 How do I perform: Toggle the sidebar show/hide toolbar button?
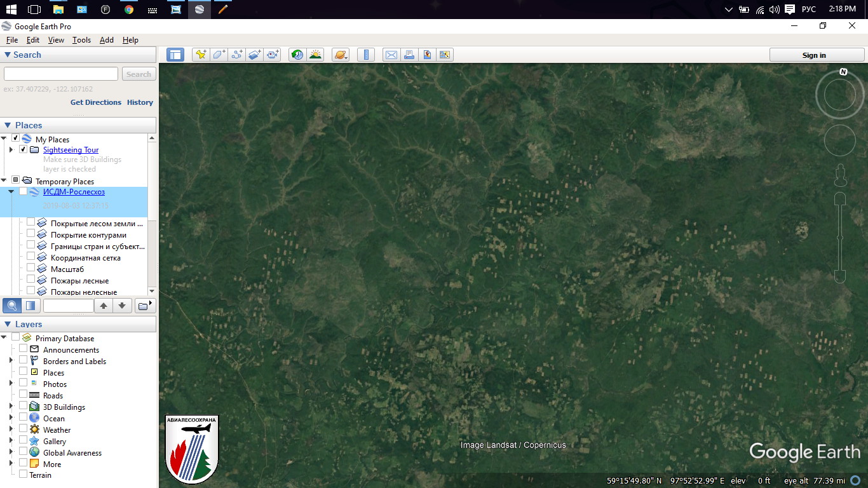pos(175,55)
